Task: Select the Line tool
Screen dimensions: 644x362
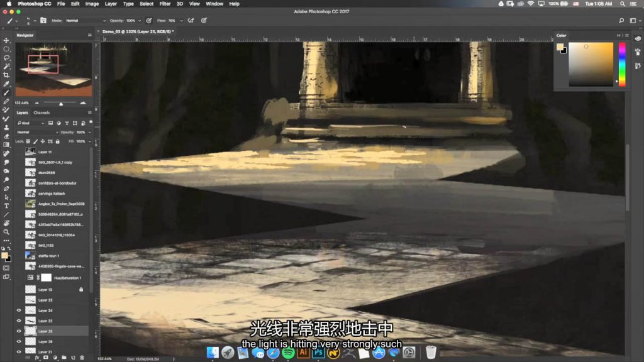Action: [6, 214]
